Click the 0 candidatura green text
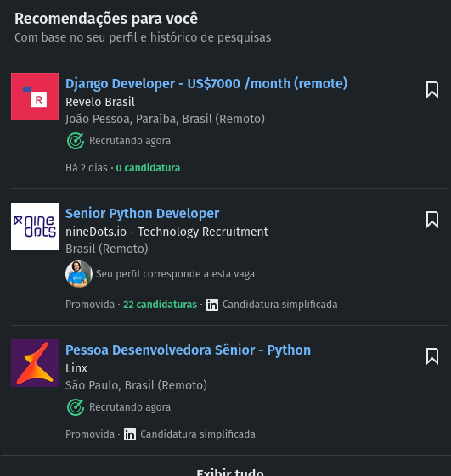Screen dimensions: 451x476 [148, 168]
